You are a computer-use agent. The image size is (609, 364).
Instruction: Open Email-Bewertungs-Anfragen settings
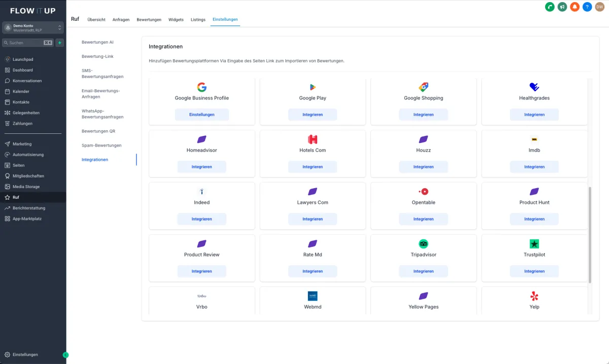[x=101, y=94]
